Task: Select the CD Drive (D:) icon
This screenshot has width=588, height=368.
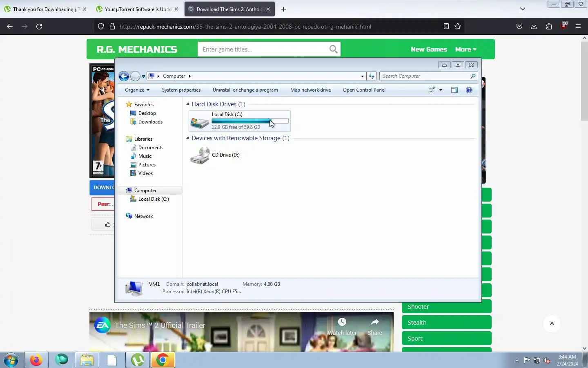Action: [200, 155]
